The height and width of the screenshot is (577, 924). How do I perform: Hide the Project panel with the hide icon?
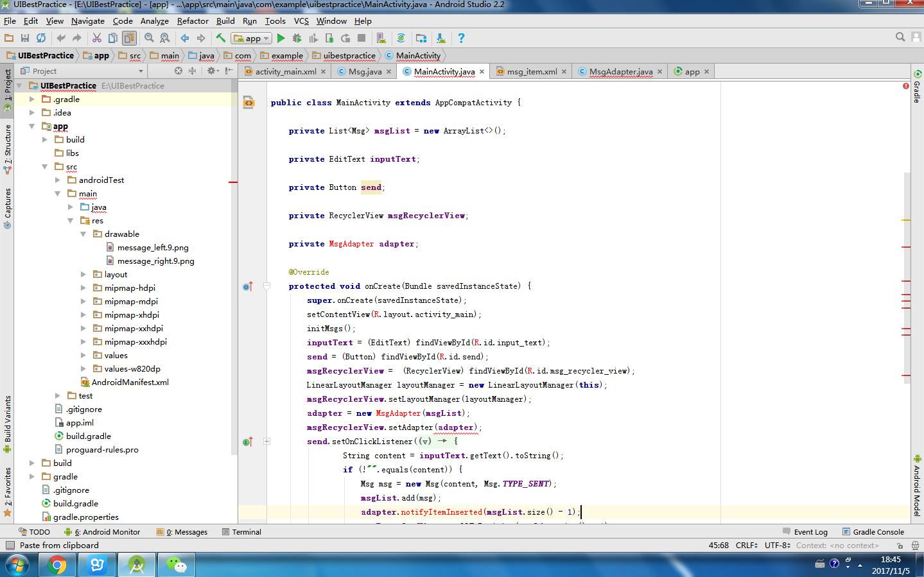[229, 71]
